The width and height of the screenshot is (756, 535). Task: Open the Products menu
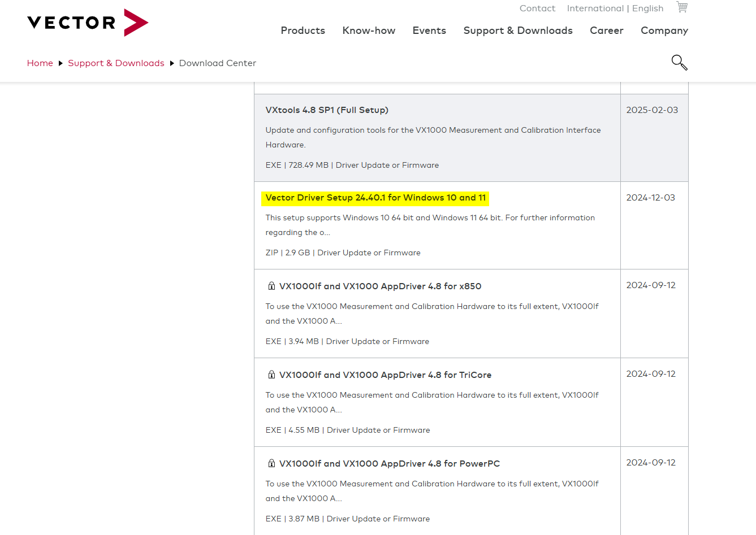[x=303, y=31]
